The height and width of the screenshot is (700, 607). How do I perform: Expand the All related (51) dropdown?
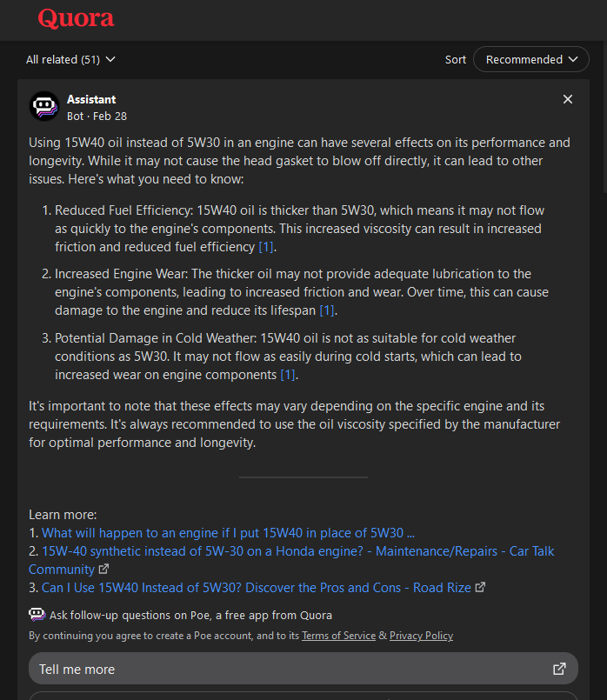point(70,59)
